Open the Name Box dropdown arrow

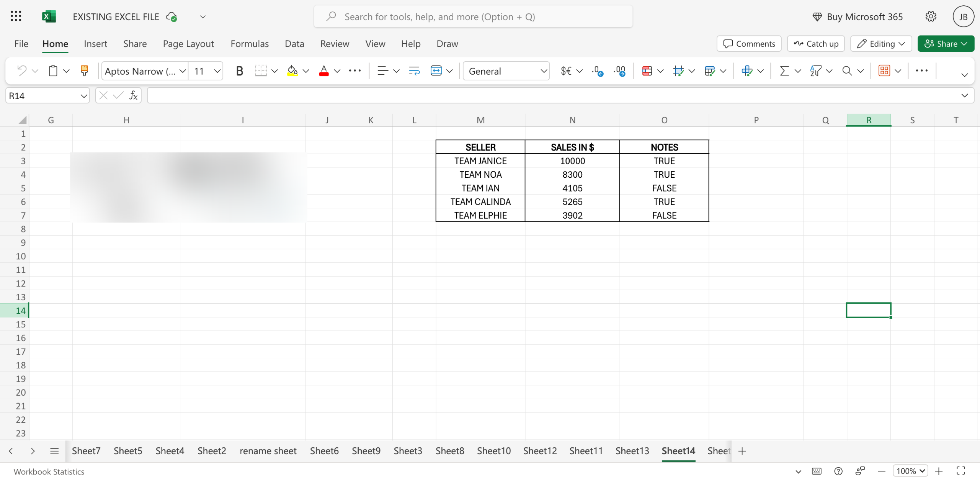coord(83,96)
